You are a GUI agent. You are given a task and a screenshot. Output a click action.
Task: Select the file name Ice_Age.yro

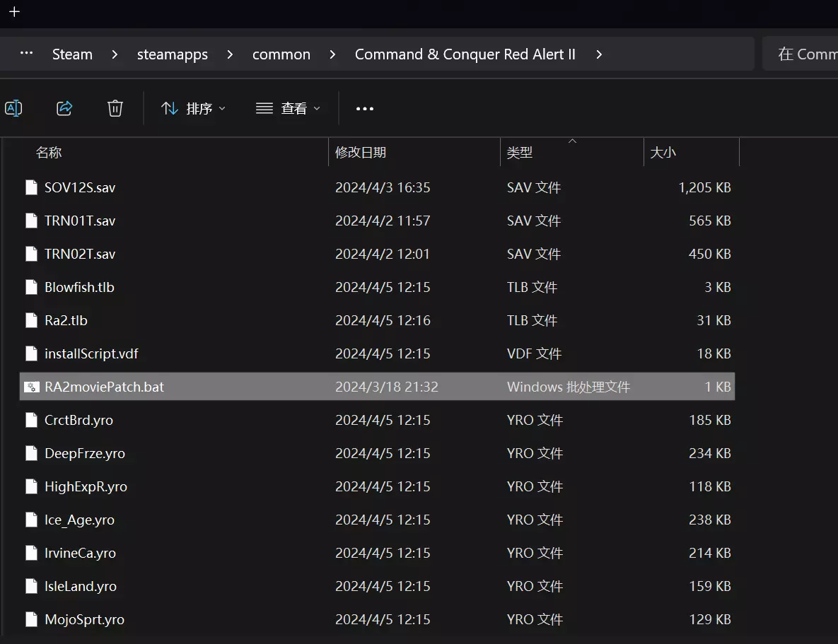pos(79,520)
